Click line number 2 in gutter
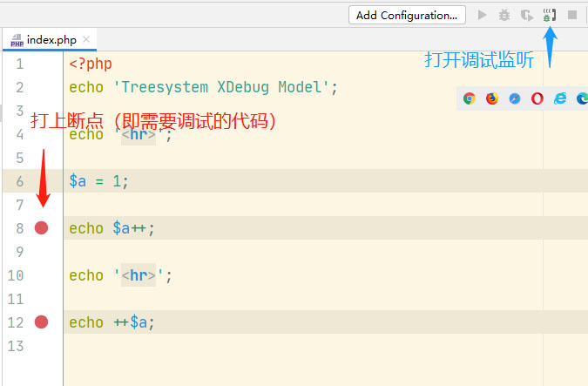The image size is (588, 386). tap(20, 87)
